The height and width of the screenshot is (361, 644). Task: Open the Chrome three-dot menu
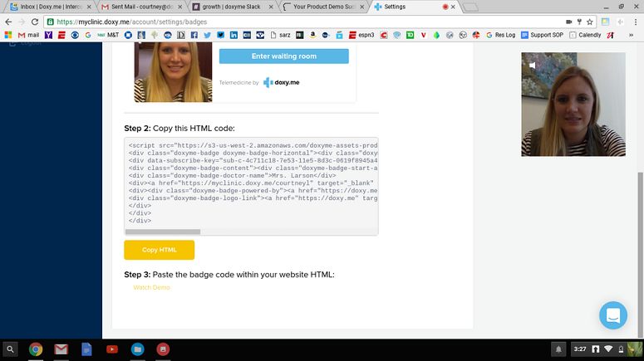click(x=636, y=22)
